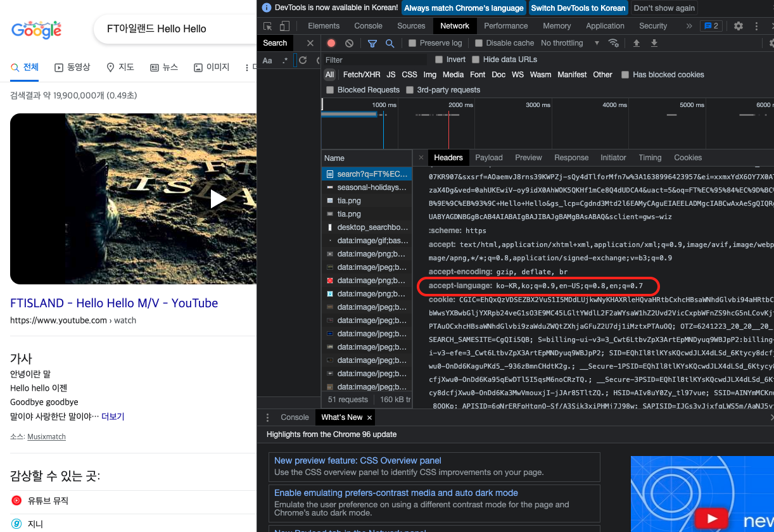The image size is (774, 532).
Task: Click the network Filter input field
Action: point(376,60)
